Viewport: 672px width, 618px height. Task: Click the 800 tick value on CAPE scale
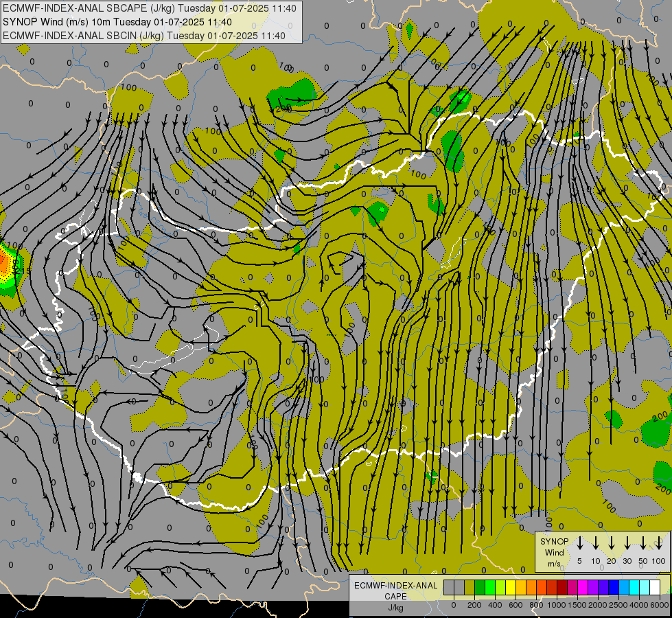pos(536,605)
